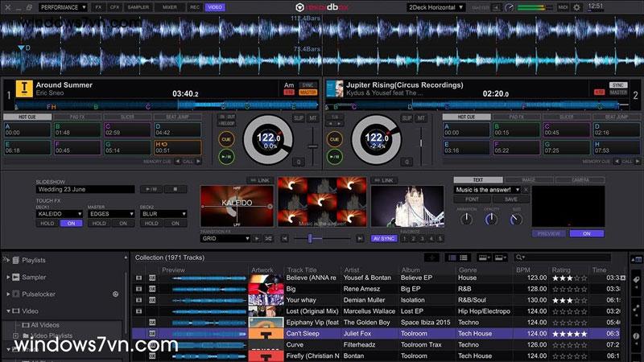The image size is (644, 362).
Task: Click the Opacity knob
Action: (x=491, y=219)
